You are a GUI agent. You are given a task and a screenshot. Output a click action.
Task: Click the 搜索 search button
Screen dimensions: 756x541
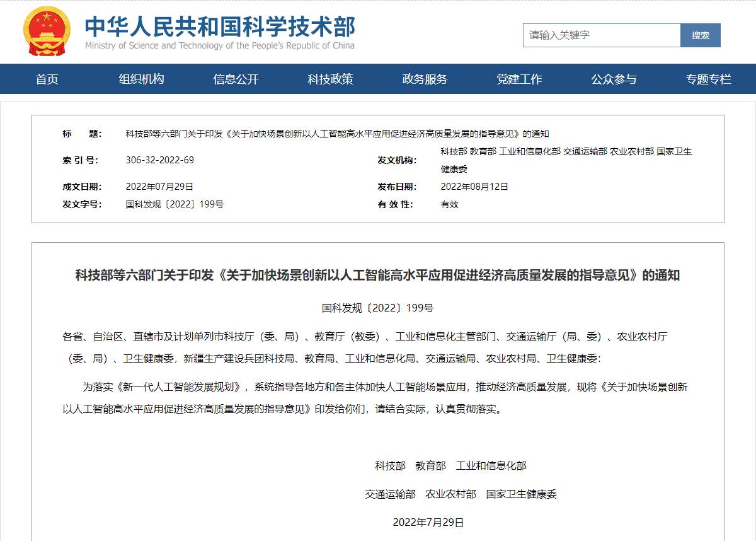[x=700, y=35]
